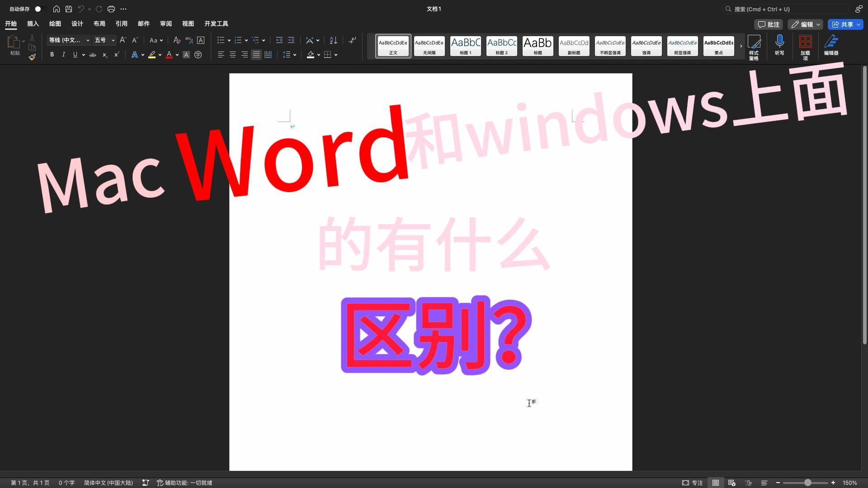Click the search field in title bar
This screenshot has width=868, height=488.
pyautogui.click(x=787, y=9)
